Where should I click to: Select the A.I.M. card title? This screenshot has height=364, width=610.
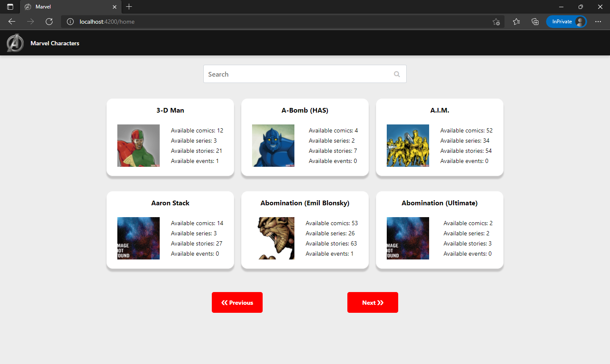point(440,110)
